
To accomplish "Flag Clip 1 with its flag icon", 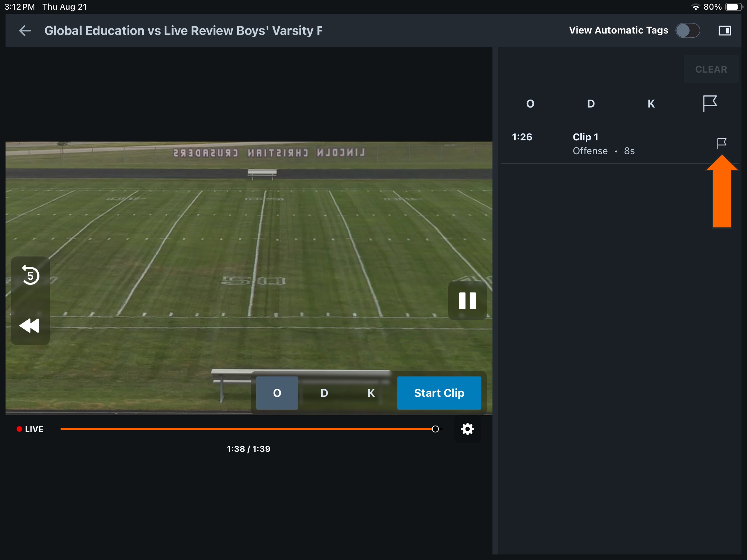I will (x=722, y=143).
